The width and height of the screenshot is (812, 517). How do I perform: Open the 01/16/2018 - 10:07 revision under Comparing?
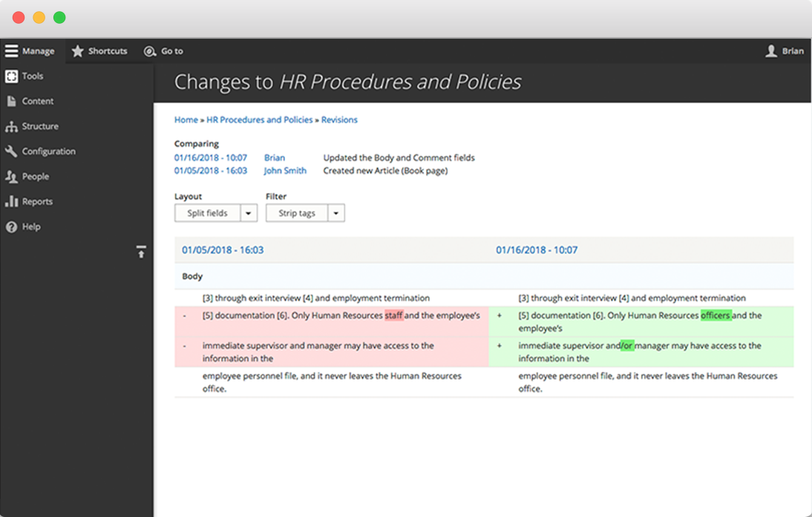tap(211, 157)
